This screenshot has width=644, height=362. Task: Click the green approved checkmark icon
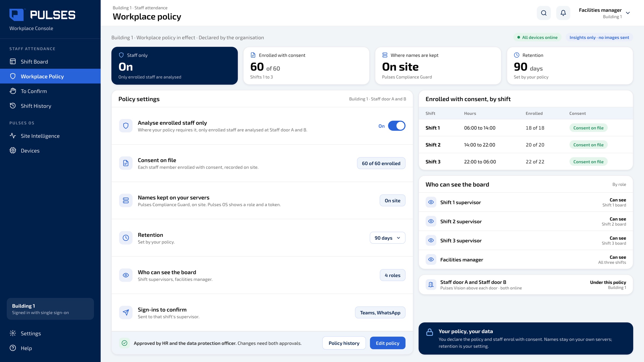tap(125, 343)
